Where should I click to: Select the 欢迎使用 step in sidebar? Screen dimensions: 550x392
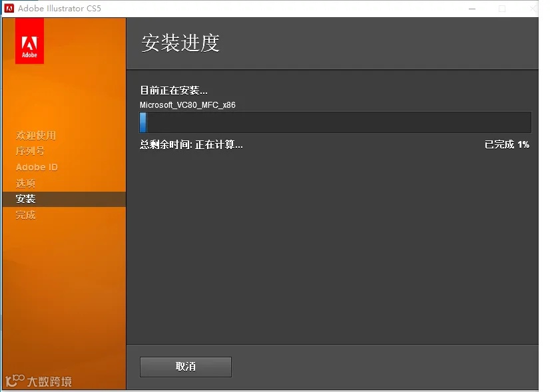[x=36, y=135]
